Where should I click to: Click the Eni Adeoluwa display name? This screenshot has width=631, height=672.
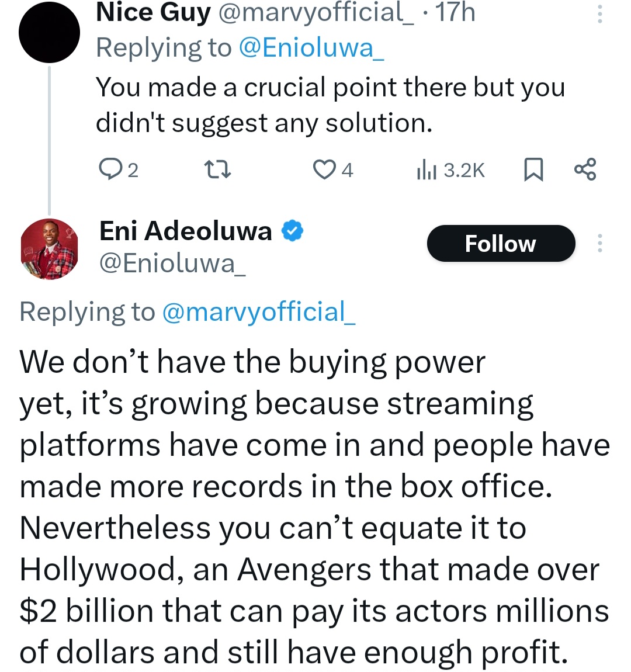186,231
